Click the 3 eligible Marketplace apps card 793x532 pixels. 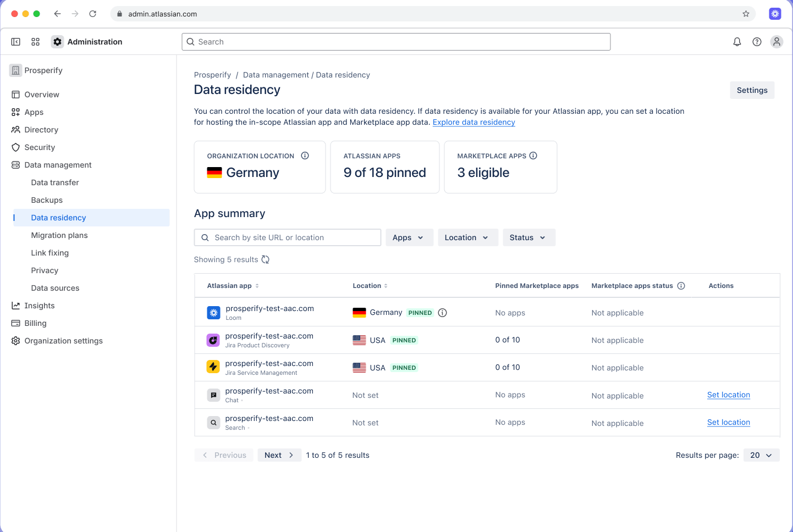[500, 167]
